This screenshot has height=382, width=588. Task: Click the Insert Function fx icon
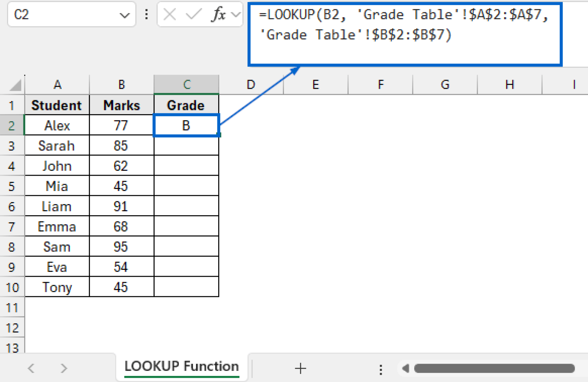point(219,15)
